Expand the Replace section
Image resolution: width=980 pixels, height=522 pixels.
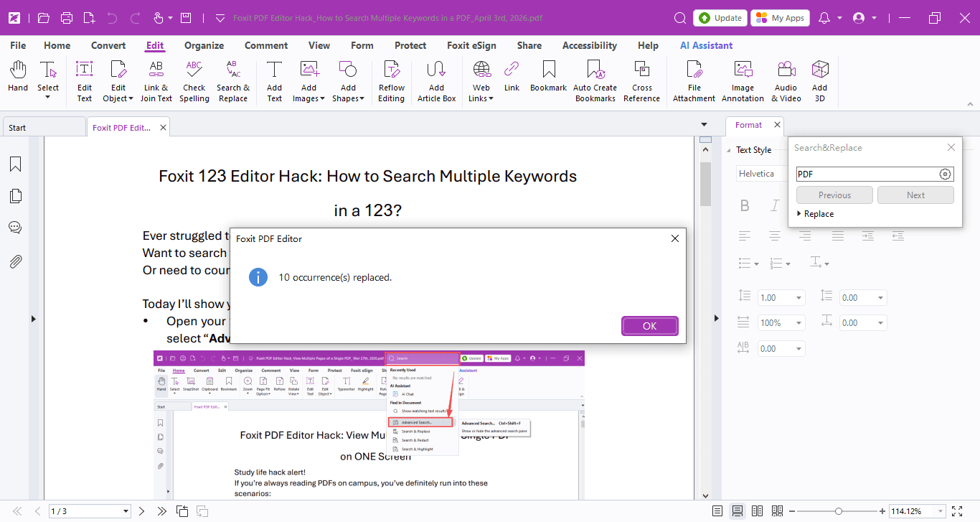(x=815, y=214)
